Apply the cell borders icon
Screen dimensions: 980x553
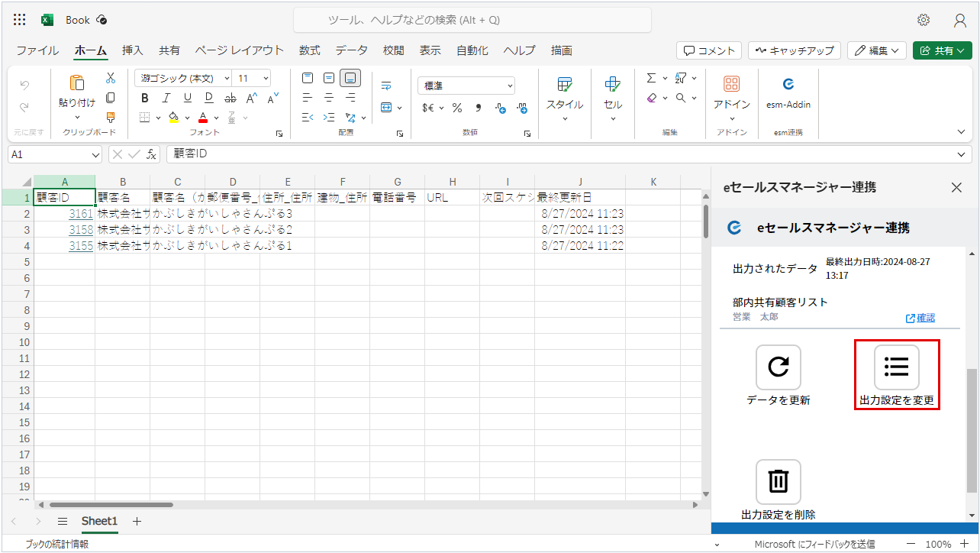click(x=145, y=118)
